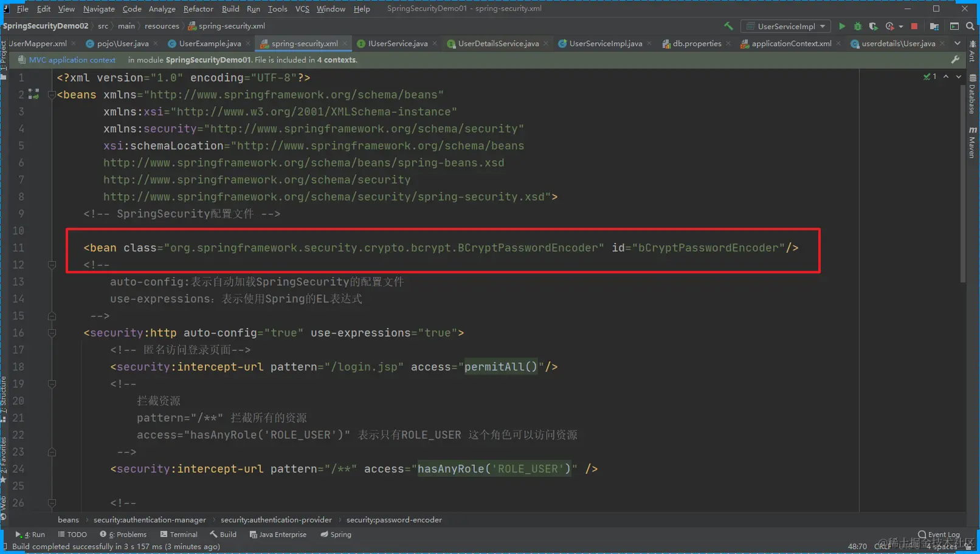Open the Maven tool window

pos(973,142)
